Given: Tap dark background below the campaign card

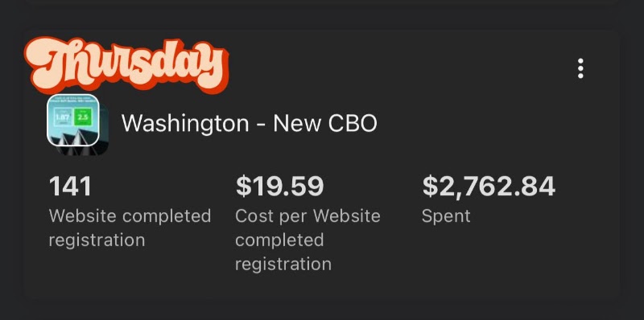Looking at the screenshot, I should [x=322, y=310].
